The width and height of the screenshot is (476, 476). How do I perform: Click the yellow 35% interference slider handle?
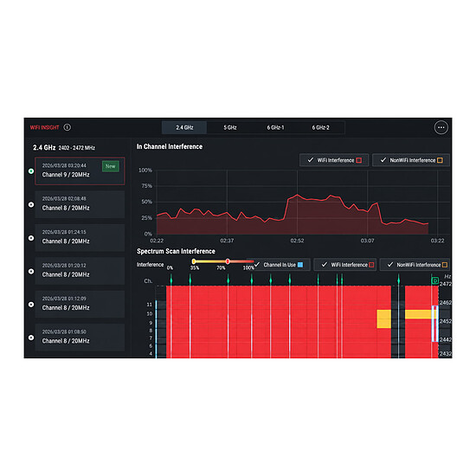tap(194, 261)
